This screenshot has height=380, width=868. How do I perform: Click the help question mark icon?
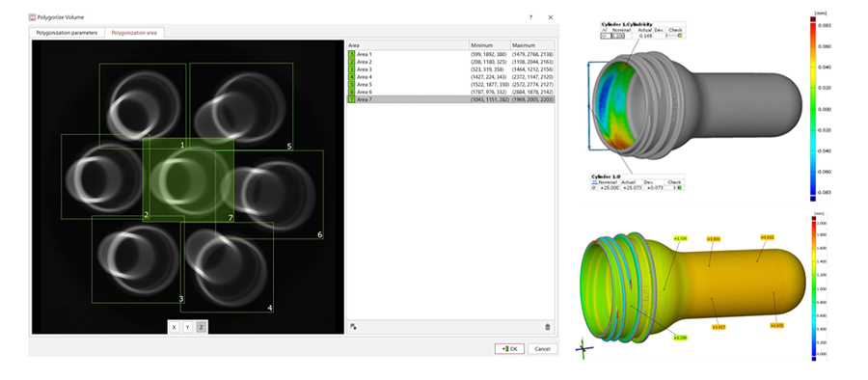coord(530,17)
